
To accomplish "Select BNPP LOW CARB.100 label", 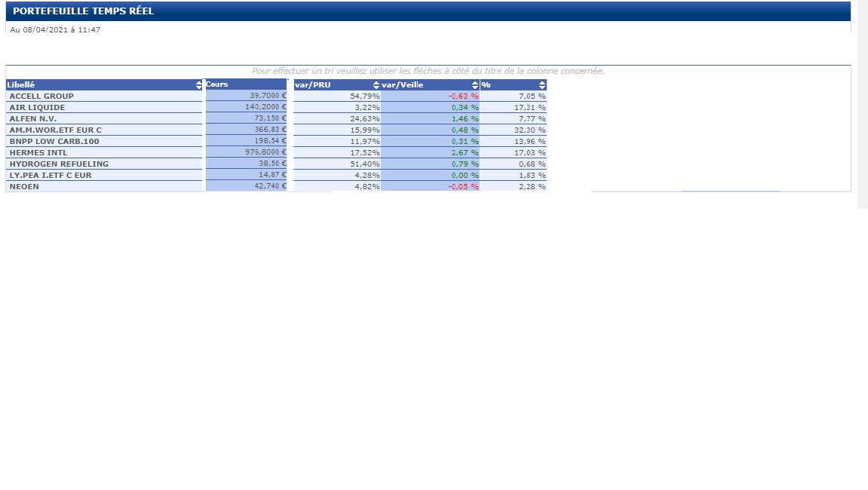I will pos(54,141).
